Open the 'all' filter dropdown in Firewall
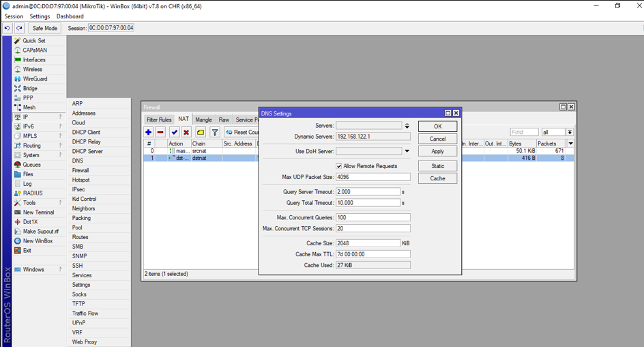Image resolution: width=644 pixels, height=347 pixels. coord(570,132)
